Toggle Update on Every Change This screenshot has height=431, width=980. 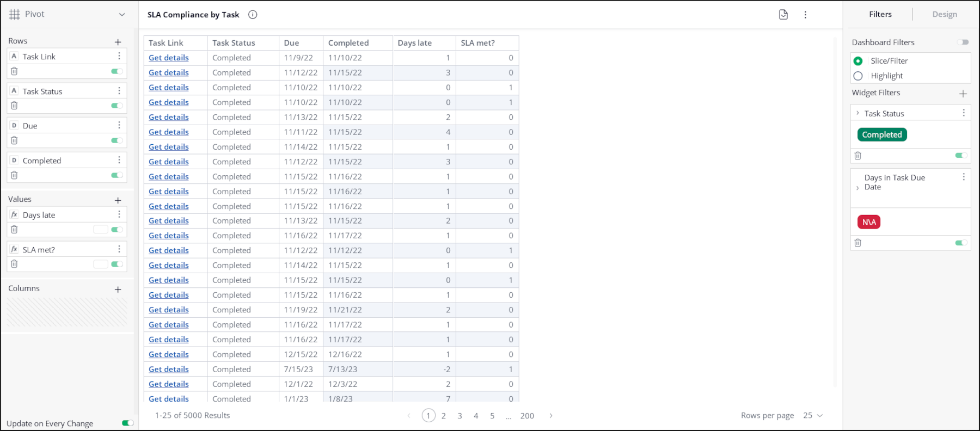[128, 423]
